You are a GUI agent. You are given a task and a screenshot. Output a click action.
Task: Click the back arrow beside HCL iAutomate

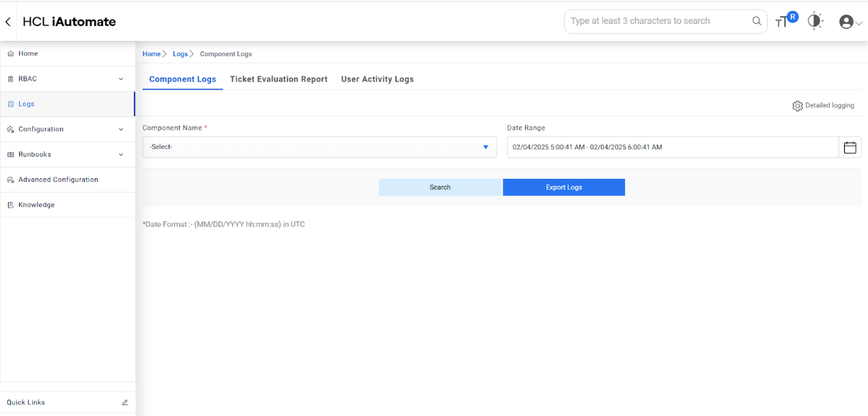click(8, 22)
